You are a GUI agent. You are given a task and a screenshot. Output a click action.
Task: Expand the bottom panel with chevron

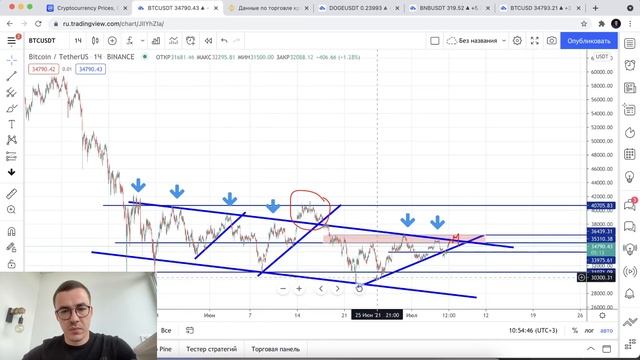[x=591, y=349]
